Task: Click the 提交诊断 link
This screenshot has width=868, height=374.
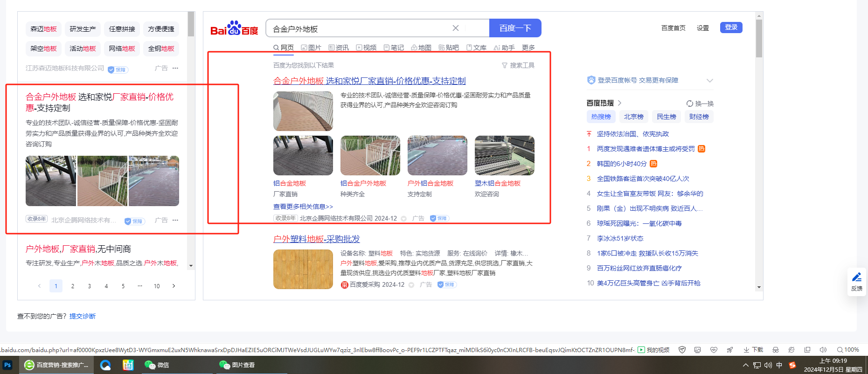Action: (x=83, y=316)
